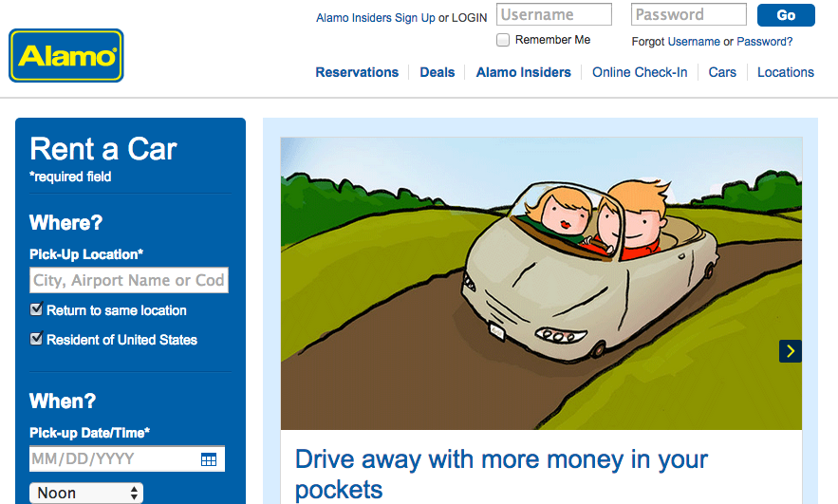Open the Cars page
The height and width of the screenshot is (504, 838).
click(x=722, y=72)
